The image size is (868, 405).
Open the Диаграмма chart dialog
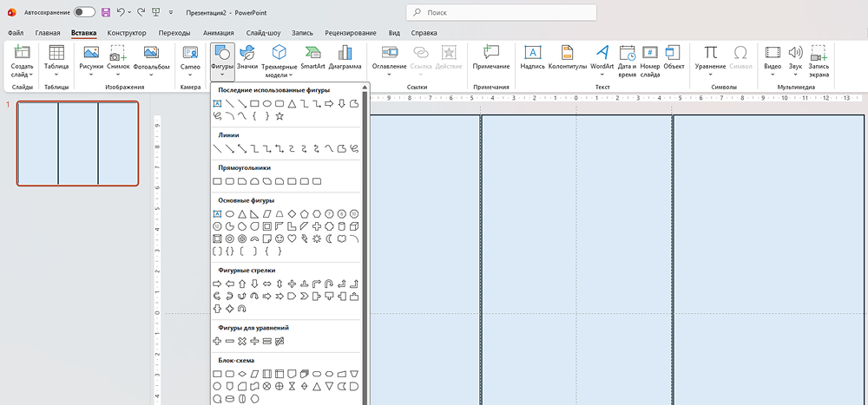[345, 57]
